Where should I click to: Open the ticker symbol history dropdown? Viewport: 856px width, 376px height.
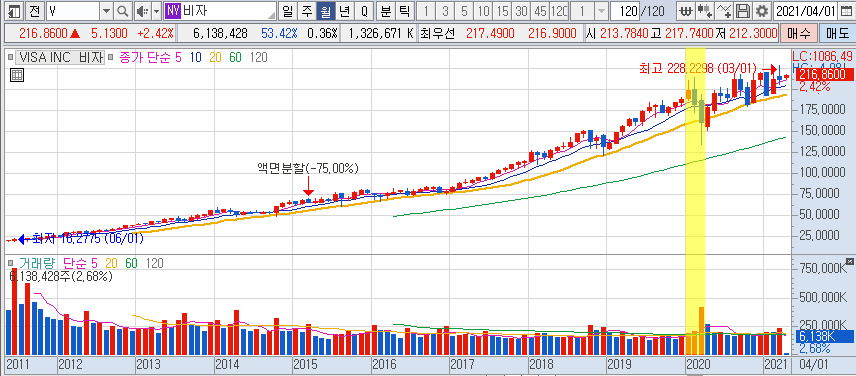pos(106,10)
